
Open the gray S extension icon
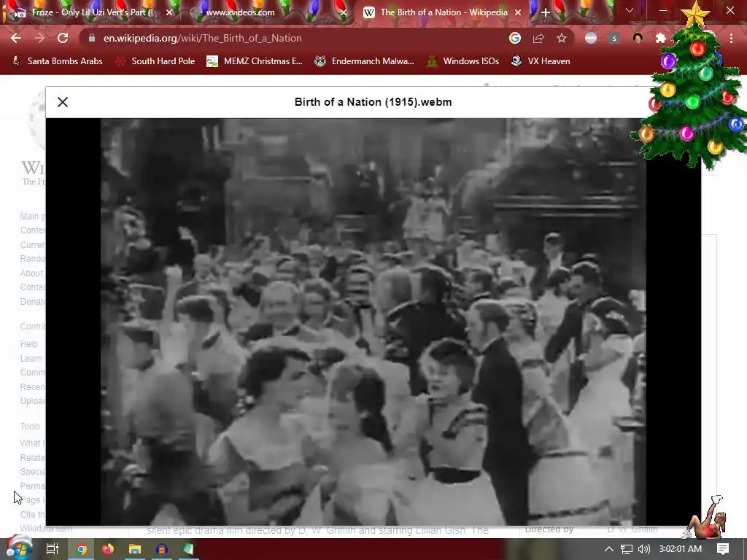click(614, 38)
